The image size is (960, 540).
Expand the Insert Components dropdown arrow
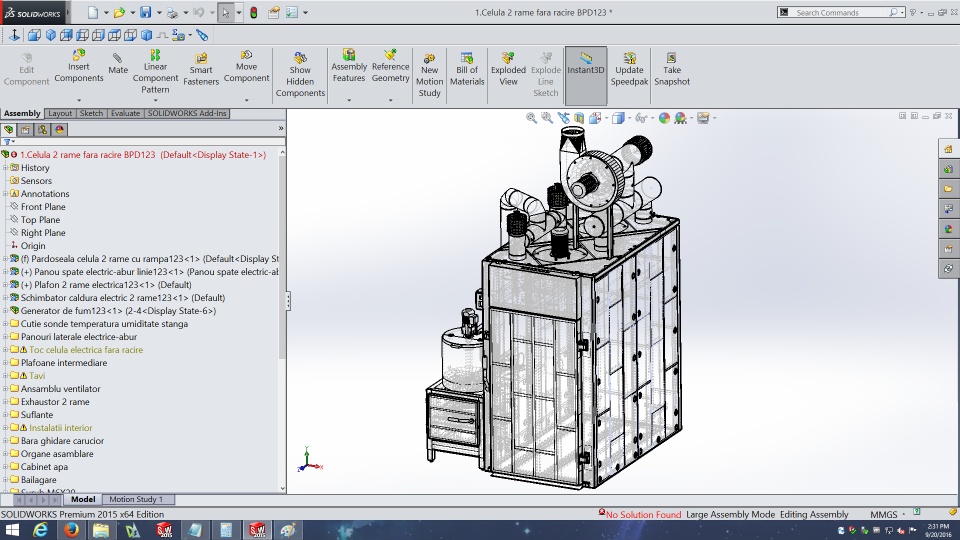79,100
